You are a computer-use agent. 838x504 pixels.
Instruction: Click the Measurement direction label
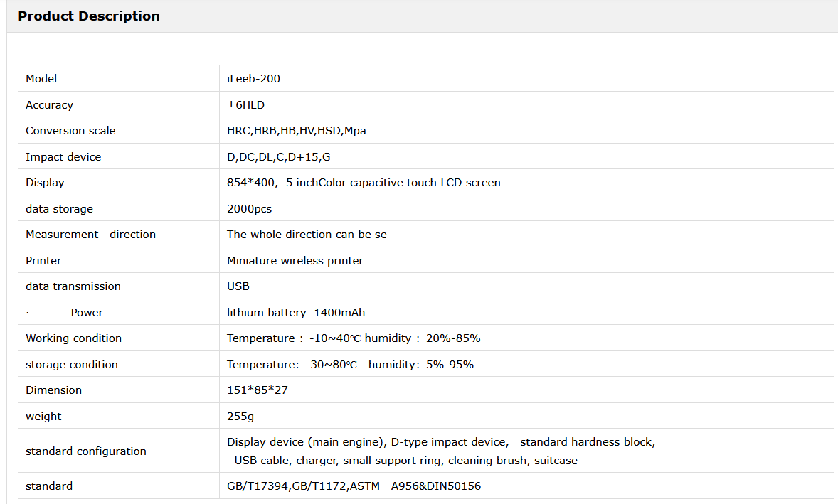(x=90, y=235)
